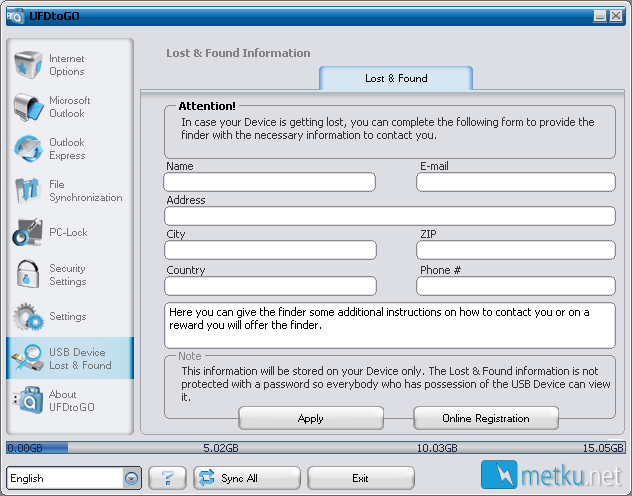Image resolution: width=633 pixels, height=496 pixels.
Task: Click the additional instructions text area
Action: point(390,325)
